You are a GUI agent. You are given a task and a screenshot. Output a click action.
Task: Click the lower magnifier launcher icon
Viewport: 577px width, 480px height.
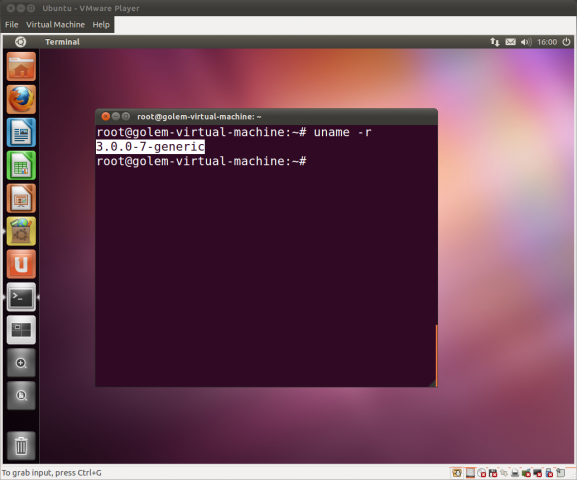[x=21, y=396]
